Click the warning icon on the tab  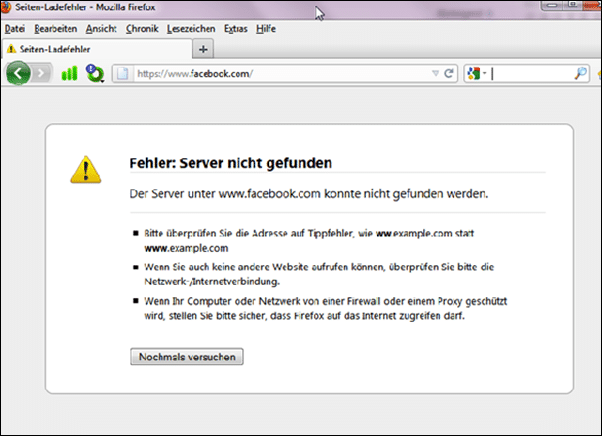click(x=12, y=49)
